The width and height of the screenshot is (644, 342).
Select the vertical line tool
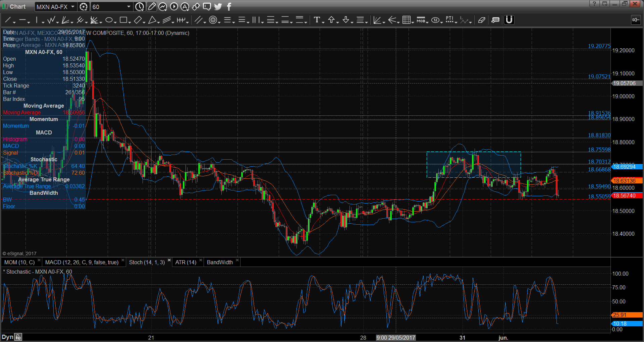pos(37,20)
